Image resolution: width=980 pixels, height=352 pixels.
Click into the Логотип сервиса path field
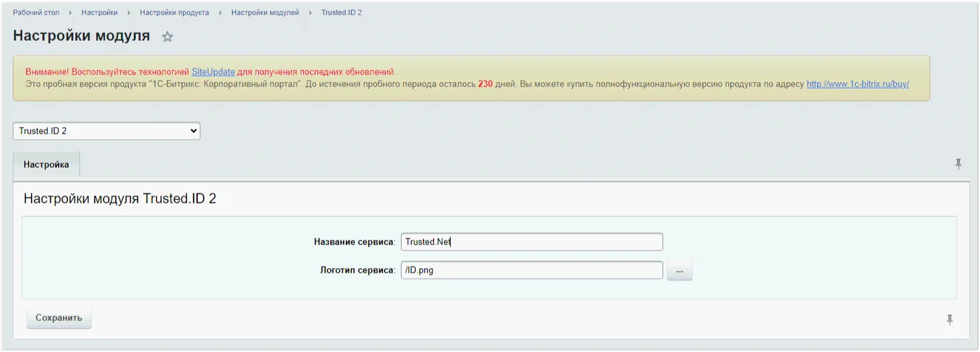[x=531, y=270]
